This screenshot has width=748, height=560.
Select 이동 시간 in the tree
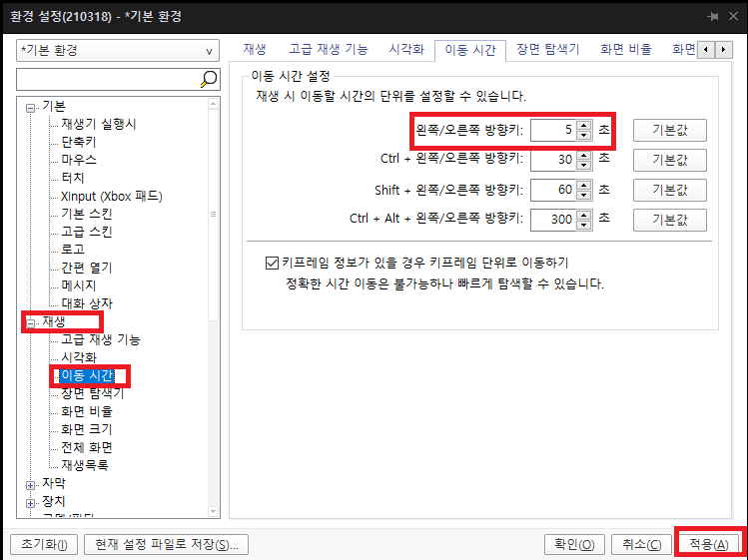(87, 376)
